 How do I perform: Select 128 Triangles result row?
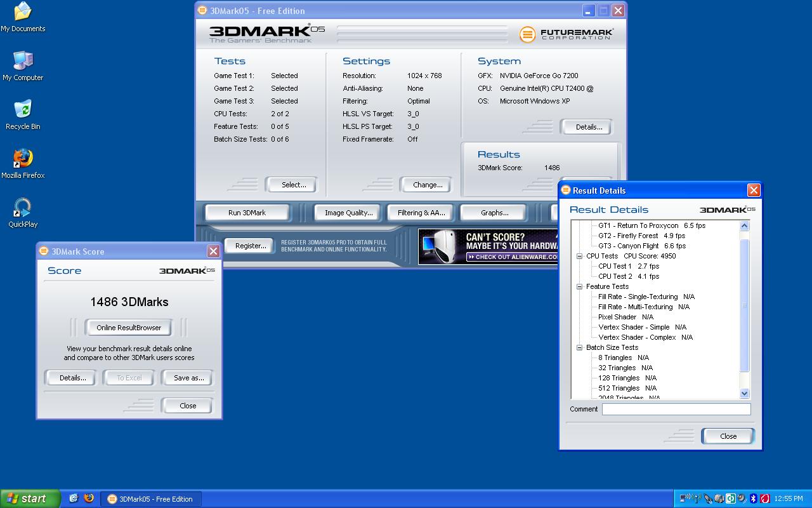pos(627,378)
